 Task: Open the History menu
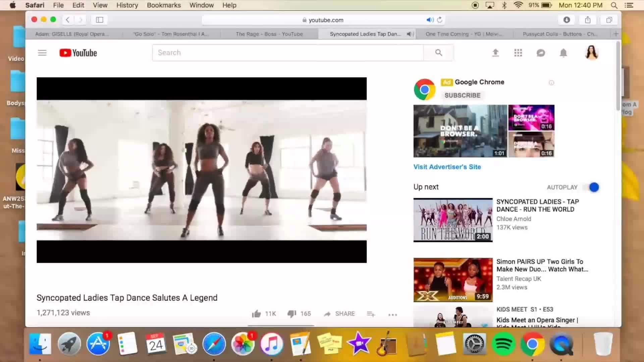click(x=127, y=5)
